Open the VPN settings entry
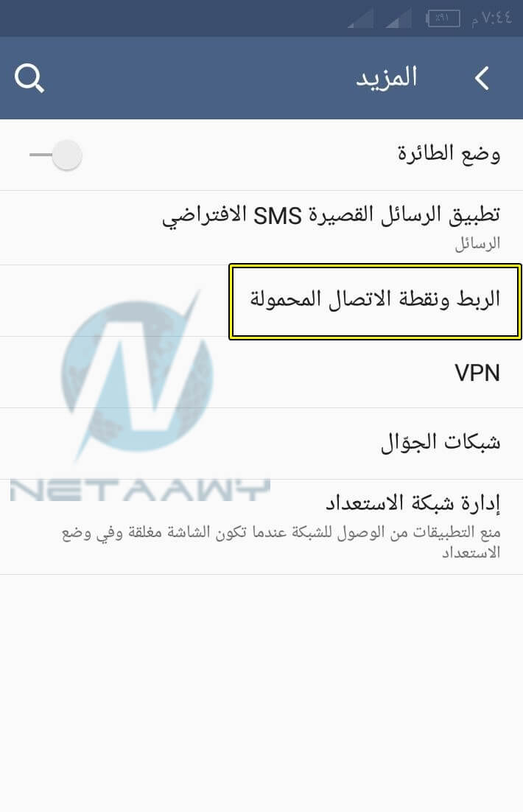The image size is (523, 812). (261, 372)
